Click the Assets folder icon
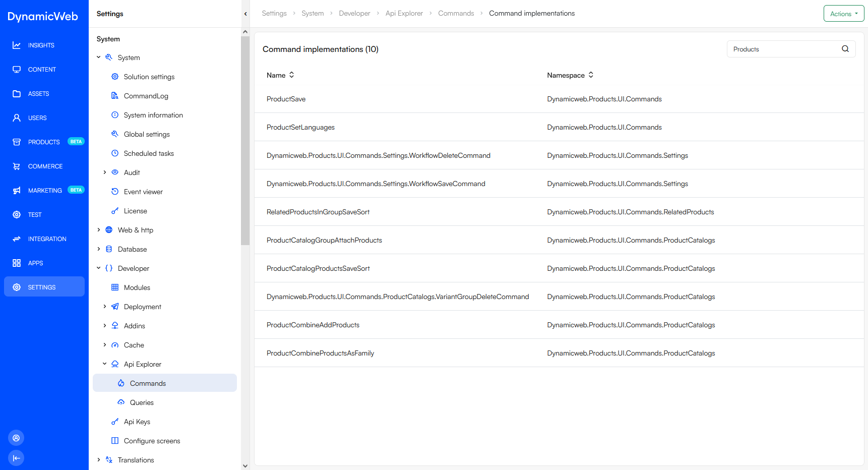The width and height of the screenshot is (868, 470). click(17, 94)
